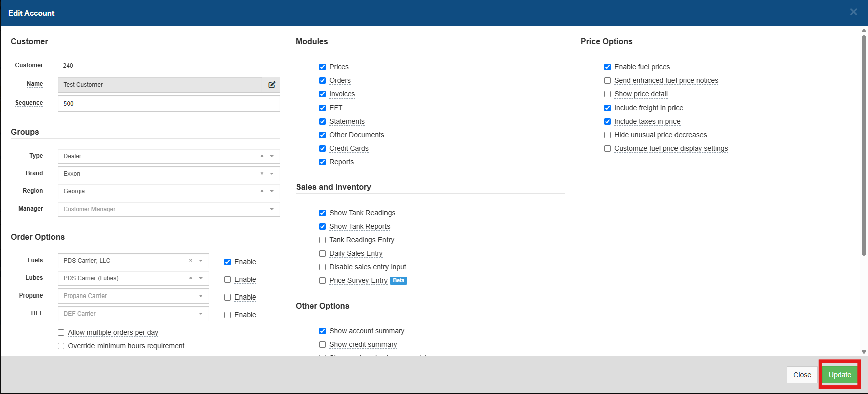
Task: Uncheck Enable fuel prices
Action: 607,67
